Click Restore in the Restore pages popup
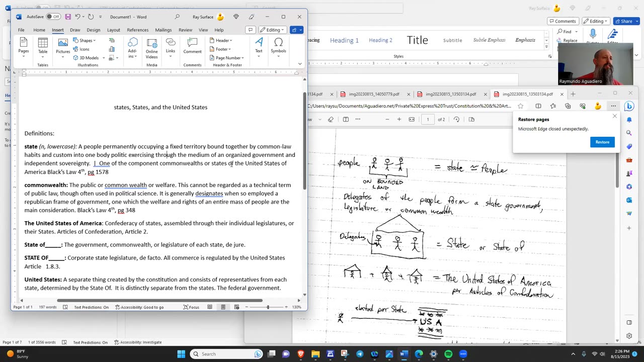Viewport: 644px width, 362px height. click(602, 142)
